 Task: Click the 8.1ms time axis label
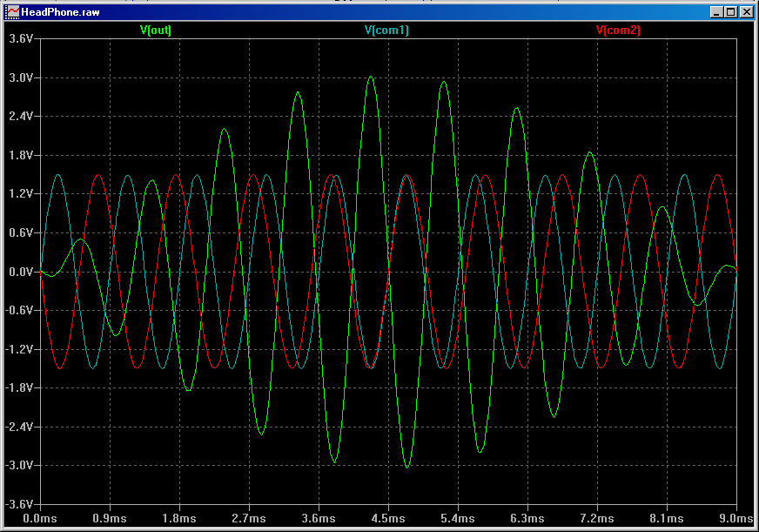(x=667, y=518)
